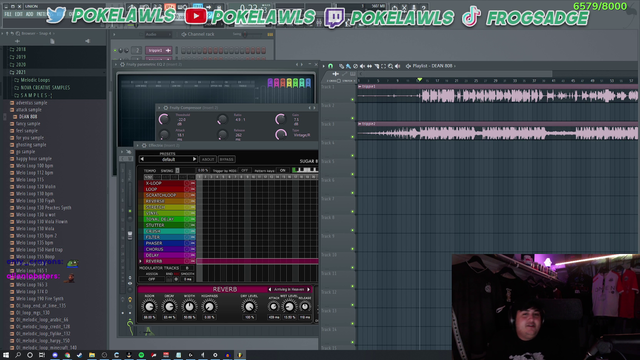Open File Explorer from the taskbar
This screenshot has width=640, height=360.
[x=92, y=355]
